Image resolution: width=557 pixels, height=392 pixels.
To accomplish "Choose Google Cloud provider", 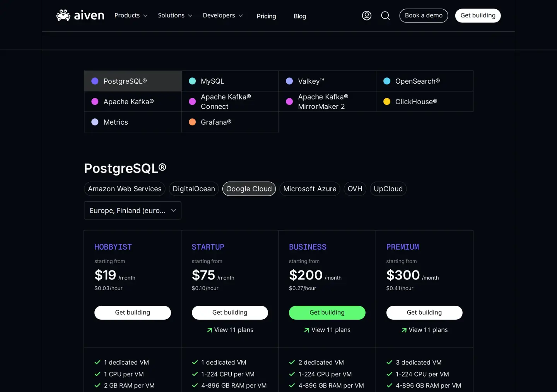I will coord(249,189).
